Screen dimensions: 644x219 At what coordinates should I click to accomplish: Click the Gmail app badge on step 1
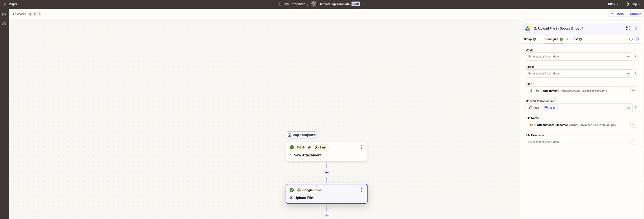tap(304, 148)
